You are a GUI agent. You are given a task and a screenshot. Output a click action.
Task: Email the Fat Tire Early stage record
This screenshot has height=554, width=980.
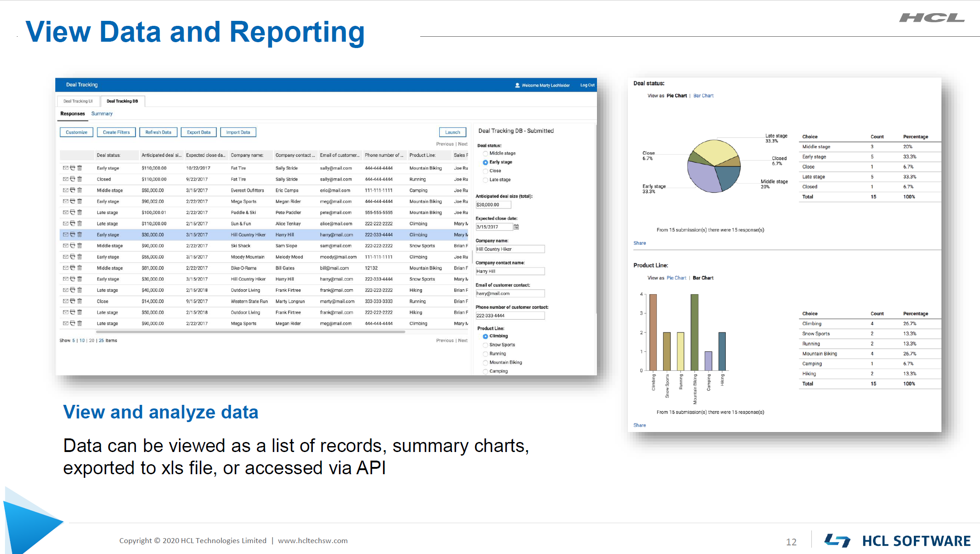click(66, 168)
